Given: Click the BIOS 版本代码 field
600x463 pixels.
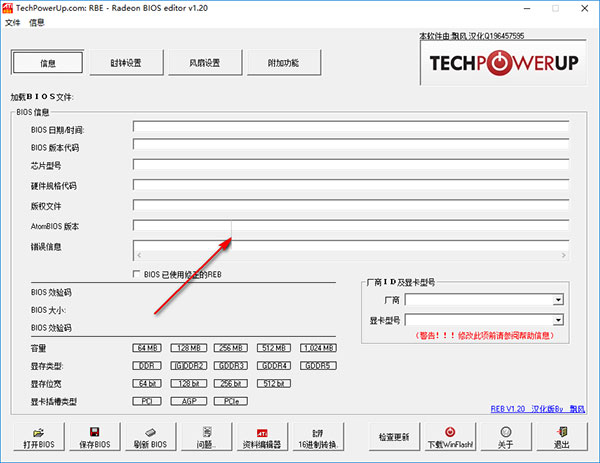Looking at the screenshot, I should pyautogui.click(x=351, y=144).
